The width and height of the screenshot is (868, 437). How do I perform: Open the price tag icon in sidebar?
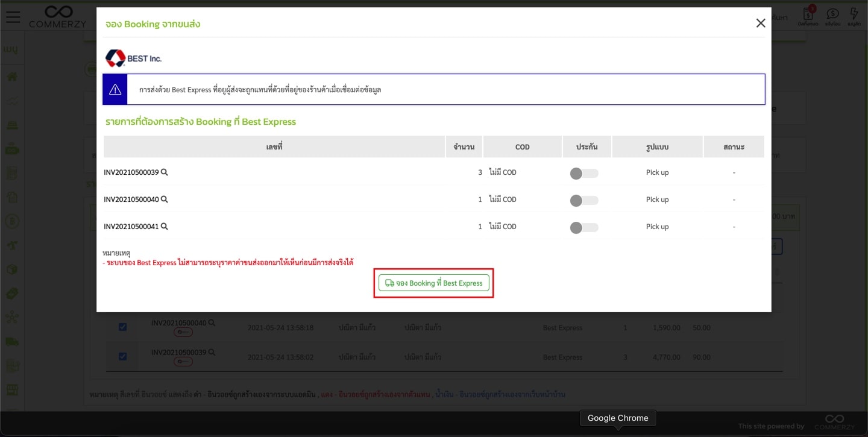coord(12,294)
